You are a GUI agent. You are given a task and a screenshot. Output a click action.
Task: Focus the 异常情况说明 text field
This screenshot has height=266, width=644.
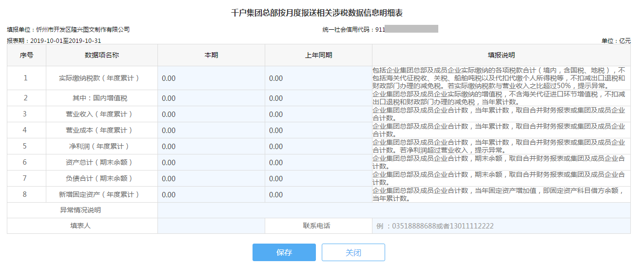[x=393, y=210]
